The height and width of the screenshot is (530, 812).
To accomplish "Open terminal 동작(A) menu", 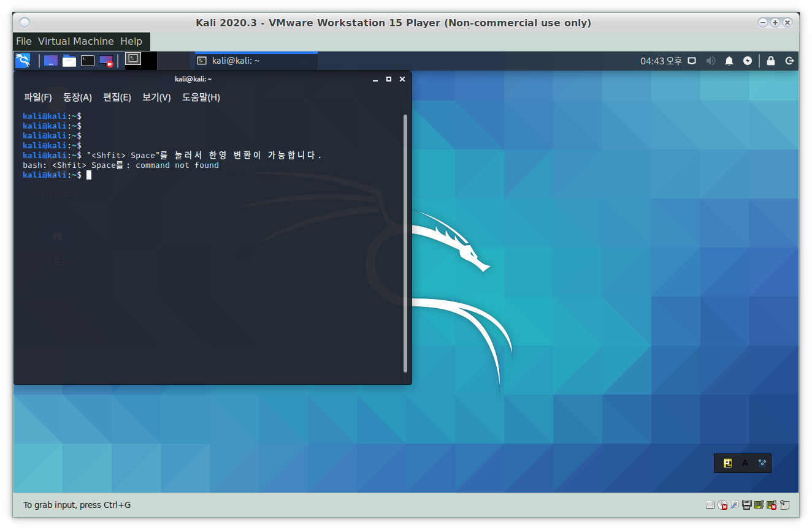I will [77, 97].
